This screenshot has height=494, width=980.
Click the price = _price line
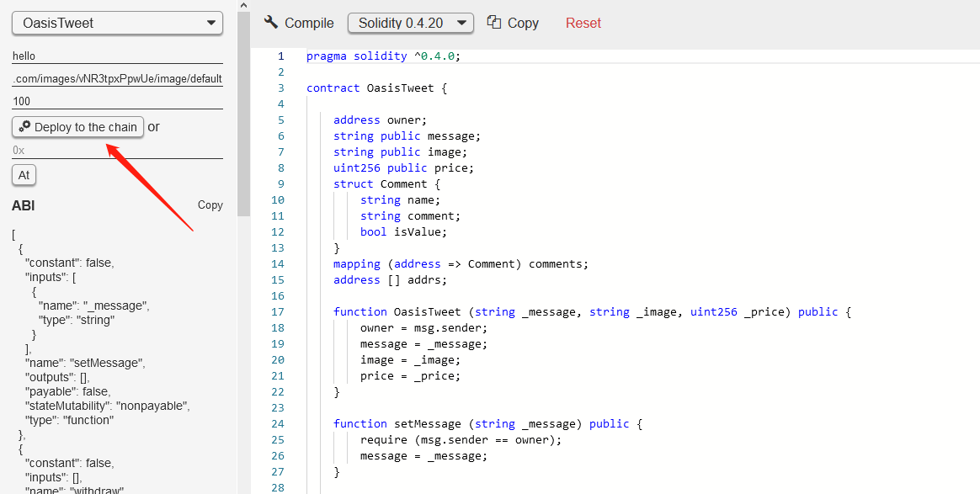(x=410, y=376)
